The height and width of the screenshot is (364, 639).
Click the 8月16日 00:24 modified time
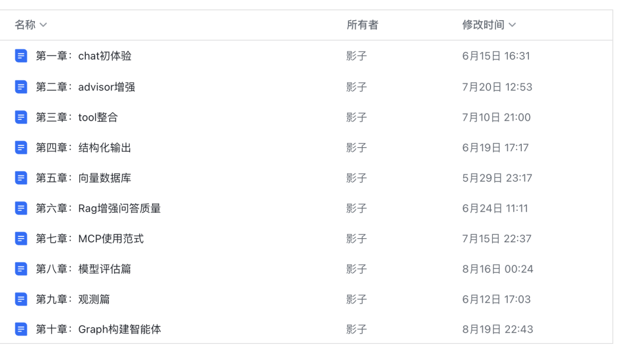pyautogui.click(x=498, y=269)
